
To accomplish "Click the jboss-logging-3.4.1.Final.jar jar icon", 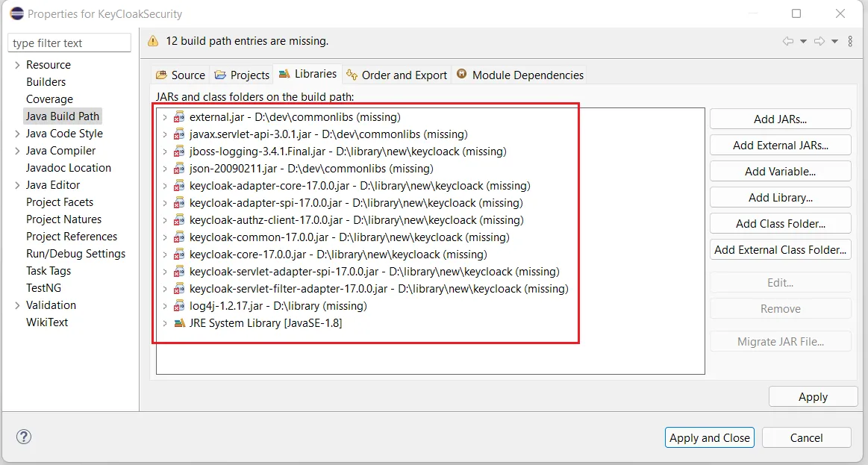I will (x=179, y=151).
